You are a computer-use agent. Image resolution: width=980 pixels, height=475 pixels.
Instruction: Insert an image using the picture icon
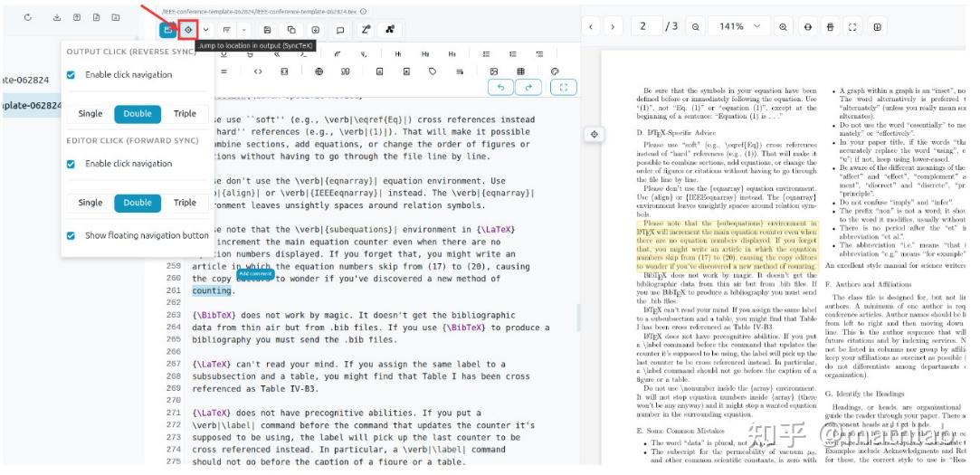click(494, 71)
